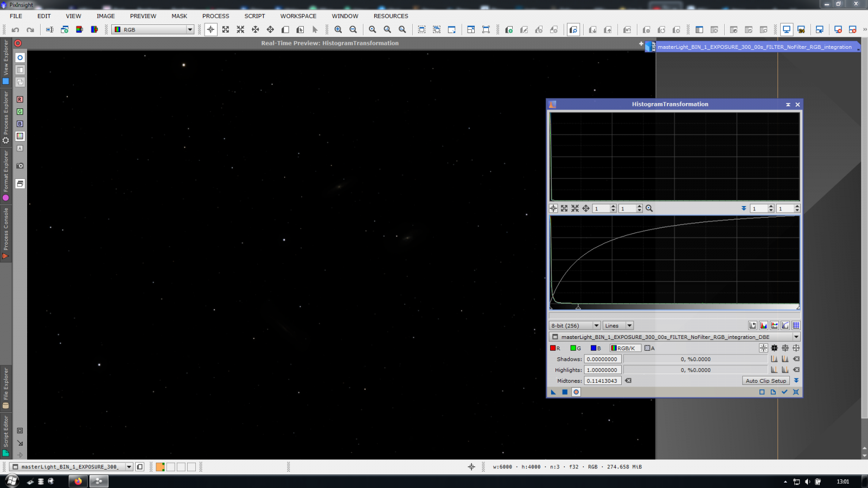Click the Browse Documentation page icon

(x=773, y=392)
